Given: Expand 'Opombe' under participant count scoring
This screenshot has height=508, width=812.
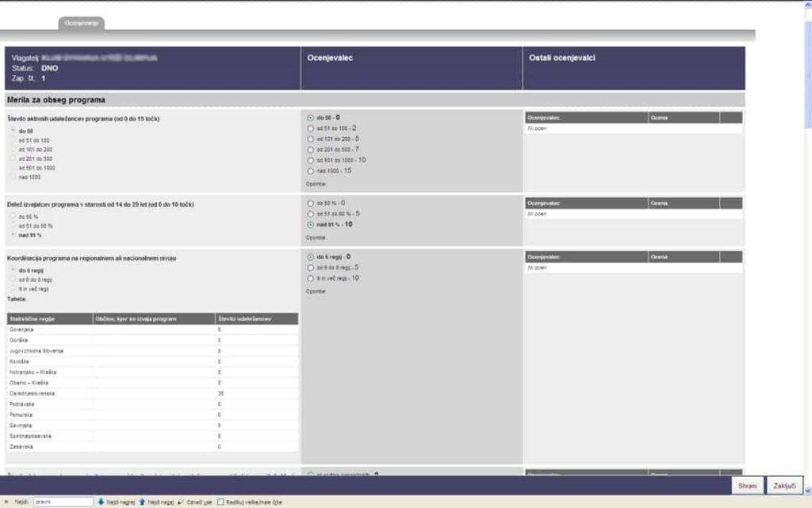Looking at the screenshot, I should point(316,183).
